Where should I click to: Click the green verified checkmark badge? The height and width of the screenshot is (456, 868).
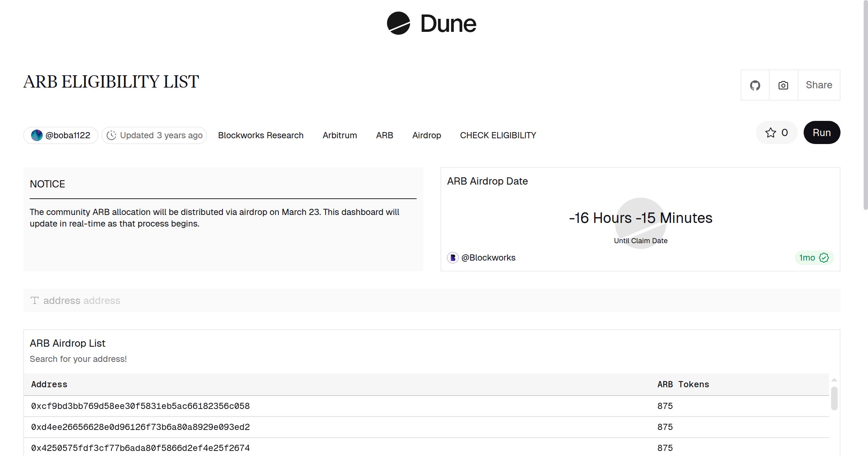(824, 258)
